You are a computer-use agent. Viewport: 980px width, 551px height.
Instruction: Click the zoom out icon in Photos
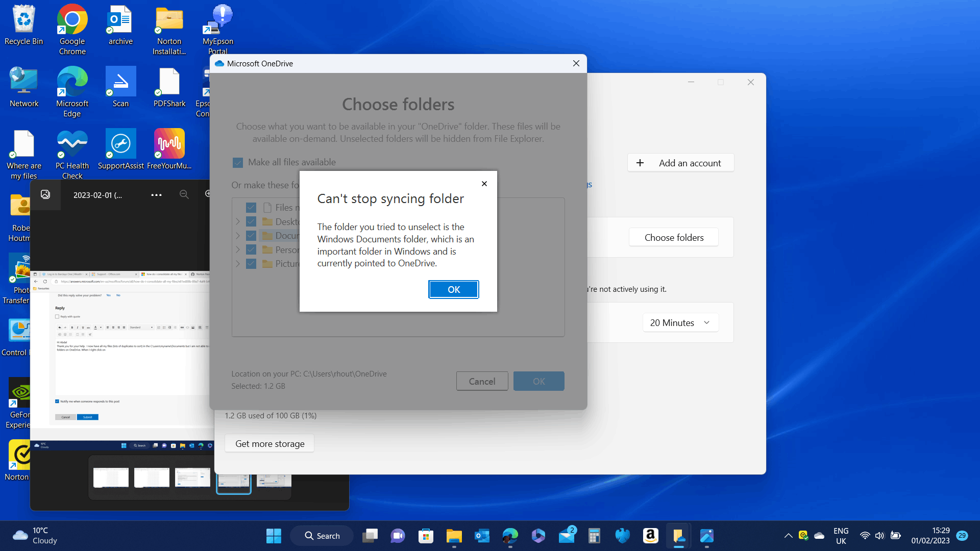[184, 194]
